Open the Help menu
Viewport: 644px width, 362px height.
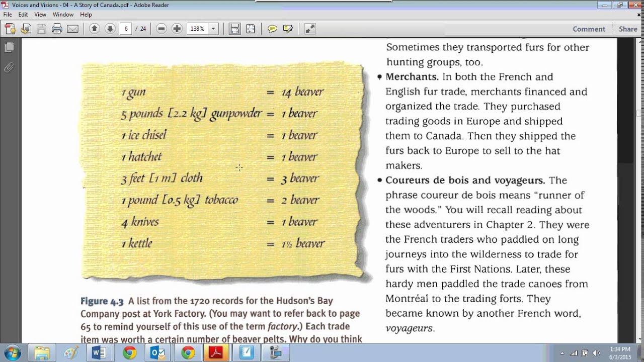pos(86,15)
